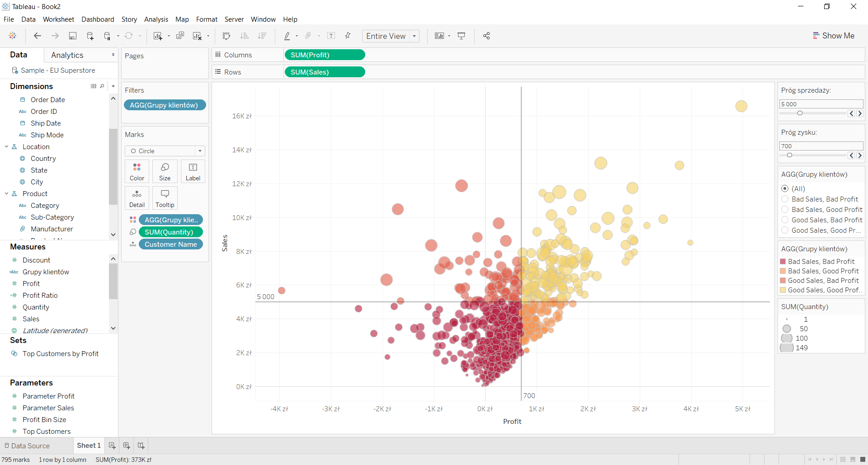The image size is (868, 465).
Task: Select the Bad Sales, Bad Profit filter option
Action: coord(785,199)
